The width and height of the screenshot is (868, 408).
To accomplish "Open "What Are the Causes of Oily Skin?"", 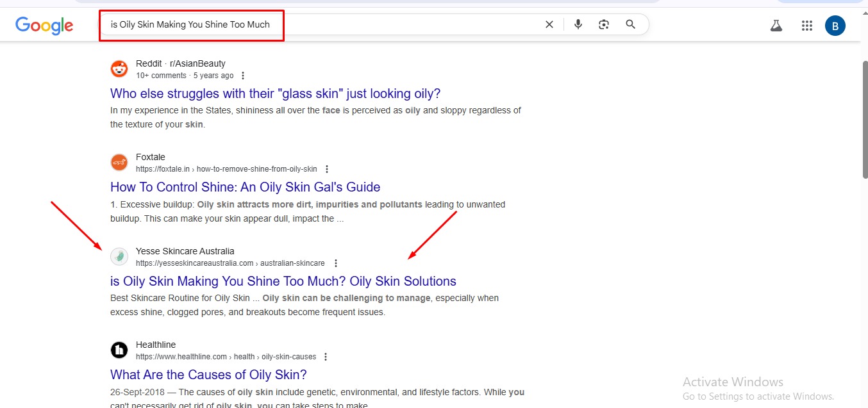I will tap(208, 375).
